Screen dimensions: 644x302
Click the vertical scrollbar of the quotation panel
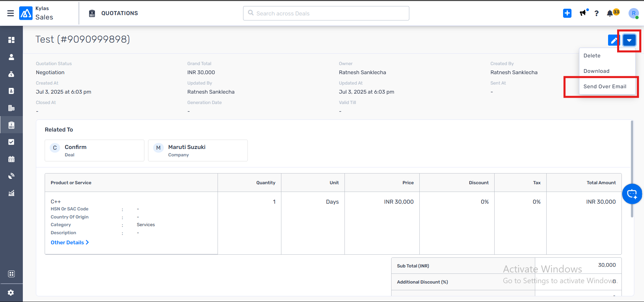coord(632,169)
